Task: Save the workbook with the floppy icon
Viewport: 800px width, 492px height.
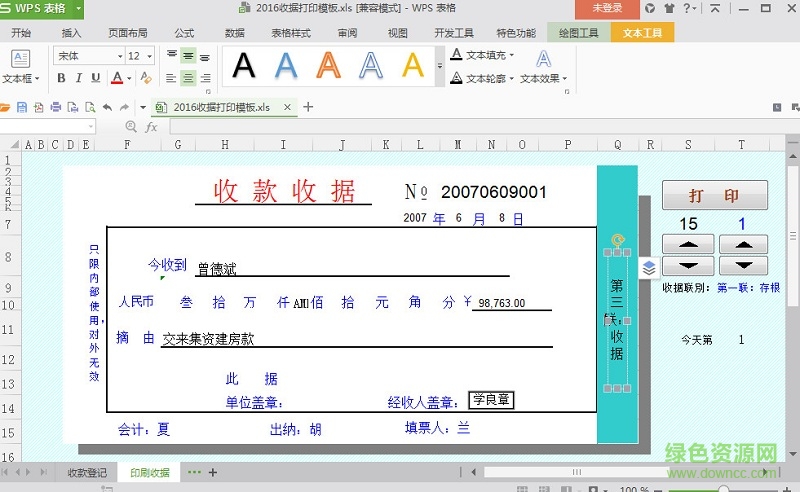Action: (x=22, y=107)
